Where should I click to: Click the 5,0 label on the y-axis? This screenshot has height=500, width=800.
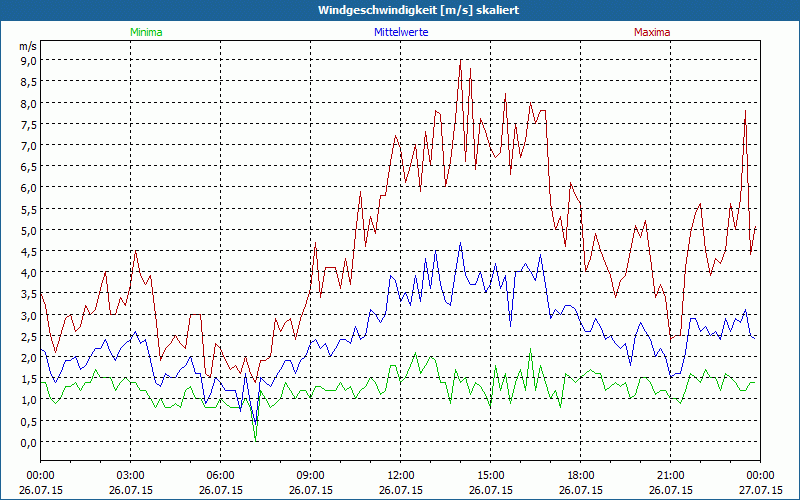(x=28, y=230)
